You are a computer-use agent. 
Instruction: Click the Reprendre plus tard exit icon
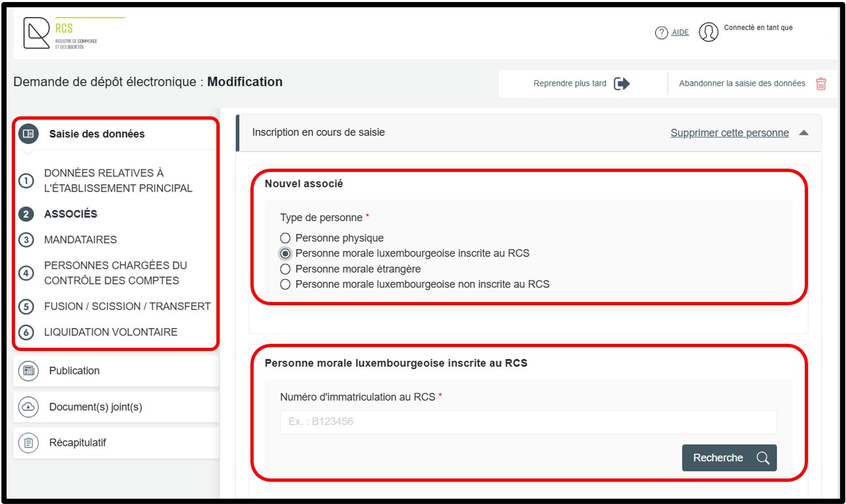[622, 84]
